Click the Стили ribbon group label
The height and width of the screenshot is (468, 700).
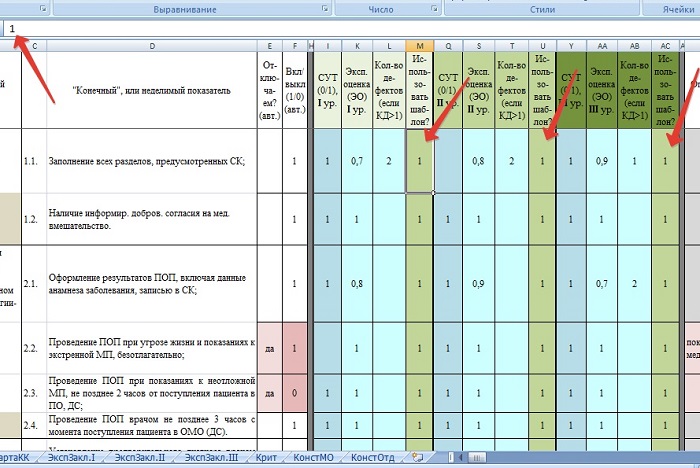point(542,9)
